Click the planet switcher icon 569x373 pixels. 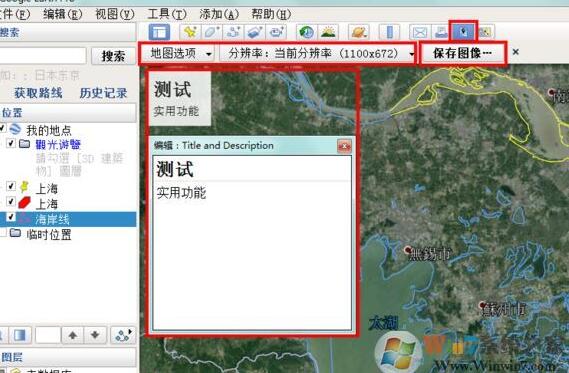click(359, 32)
